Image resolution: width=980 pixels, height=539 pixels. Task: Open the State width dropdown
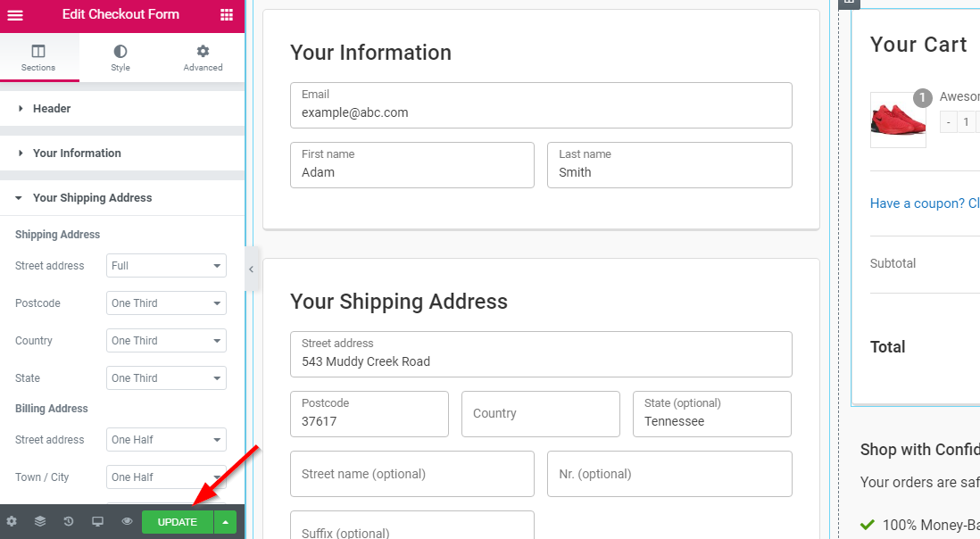166,378
